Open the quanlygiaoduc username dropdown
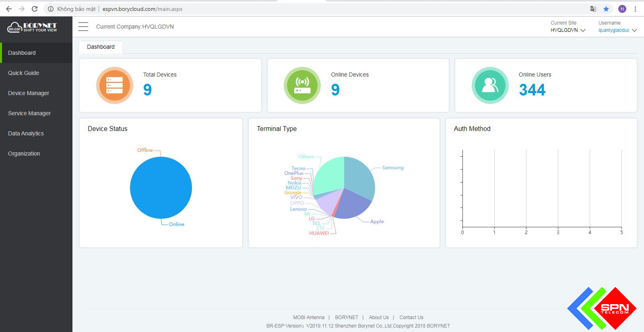644x332 pixels. coord(617,30)
